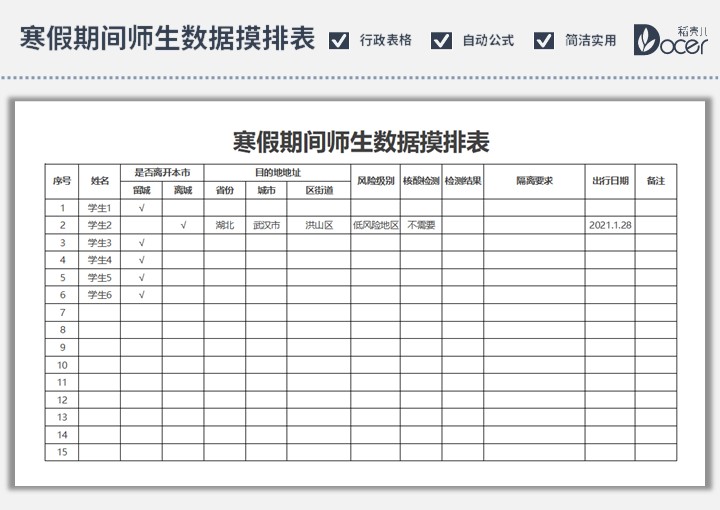Click the 低风险地区 cell

(x=376, y=225)
